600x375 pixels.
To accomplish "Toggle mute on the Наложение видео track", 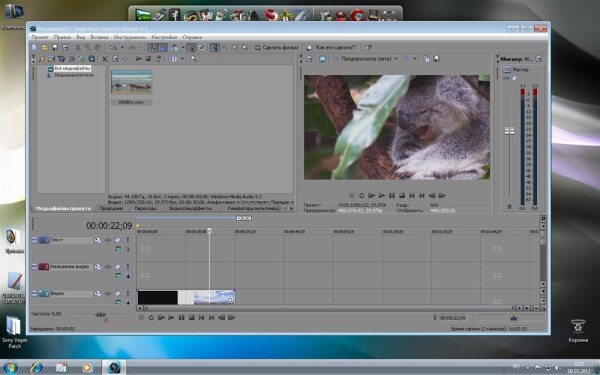I will click(117, 267).
